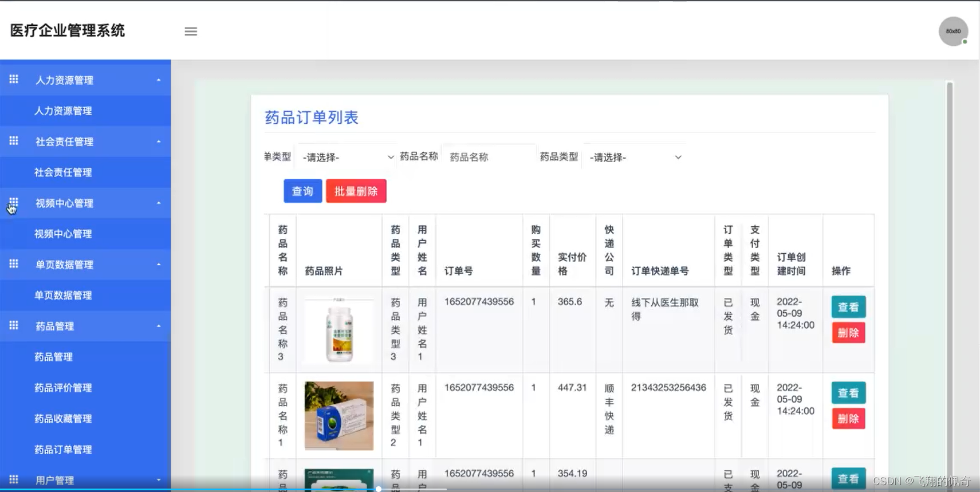
Task: Collapse the 药品管理 group via its arrow
Action: pyautogui.click(x=159, y=326)
